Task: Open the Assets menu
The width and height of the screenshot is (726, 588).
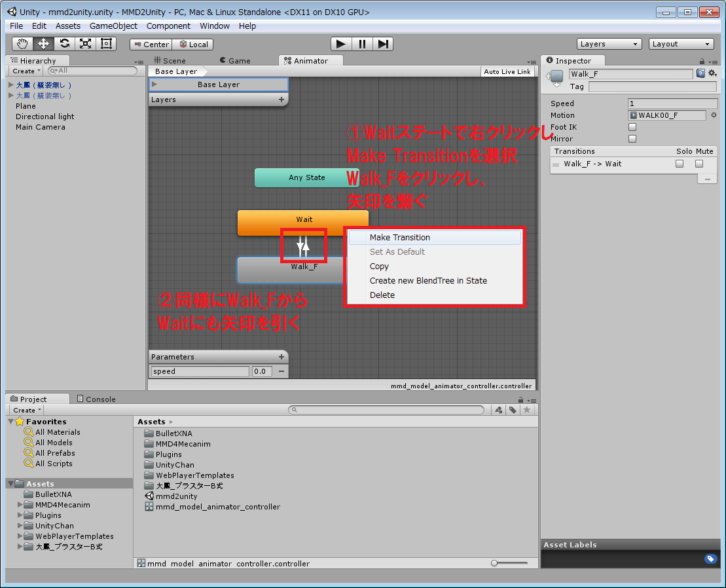Action: coord(68,26)
